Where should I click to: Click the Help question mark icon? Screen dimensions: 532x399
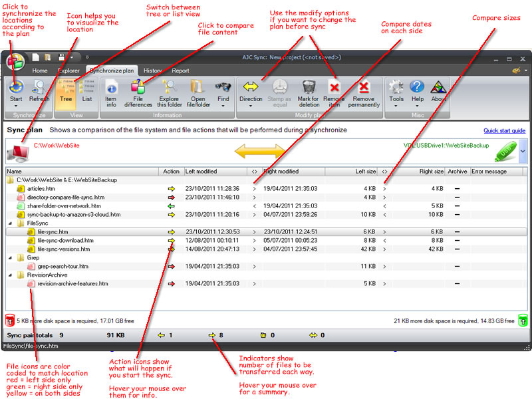pyautogui.click(x=417, y=87)
